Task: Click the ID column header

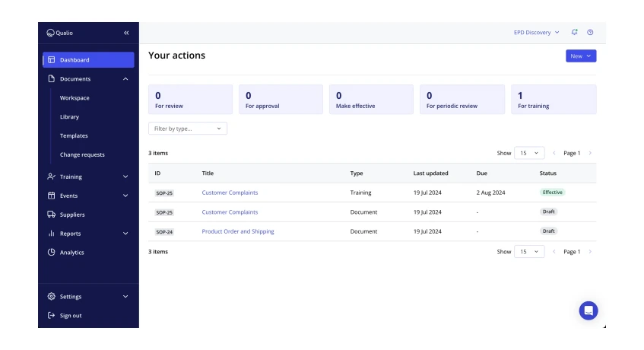Action: 157,173
